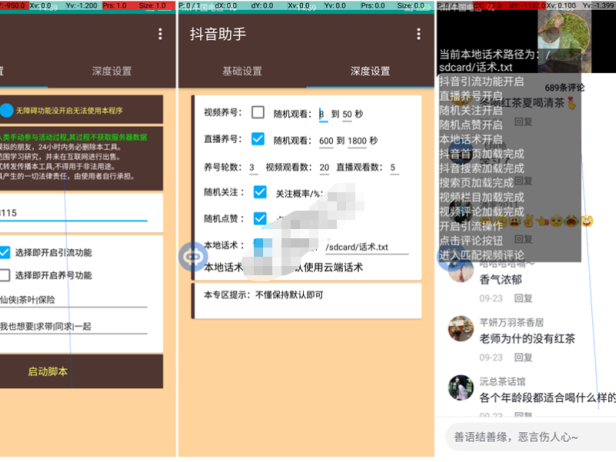Click the 本专区提示 hint text
Image resolution: width=616 pixels, height=462 pixels.
tap(263, 295)
